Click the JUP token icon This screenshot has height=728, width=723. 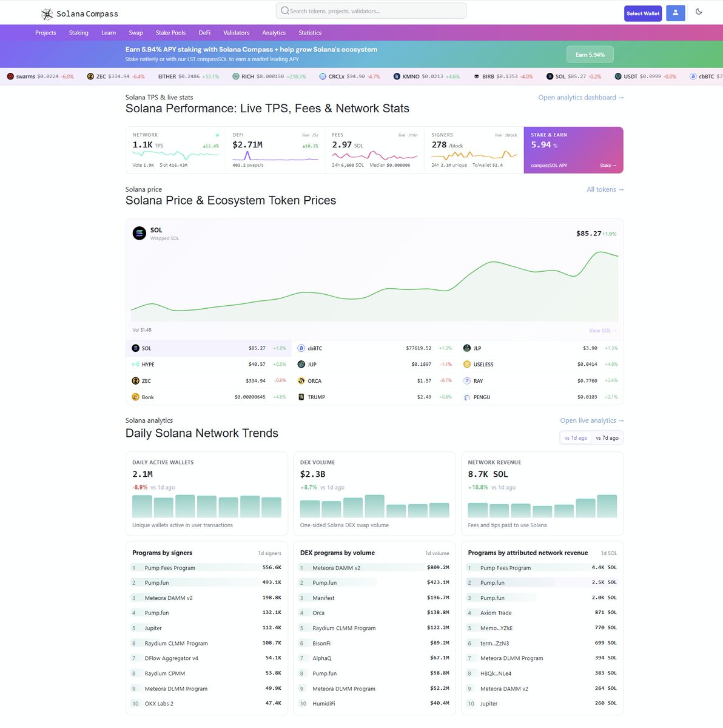click(301, 365)
